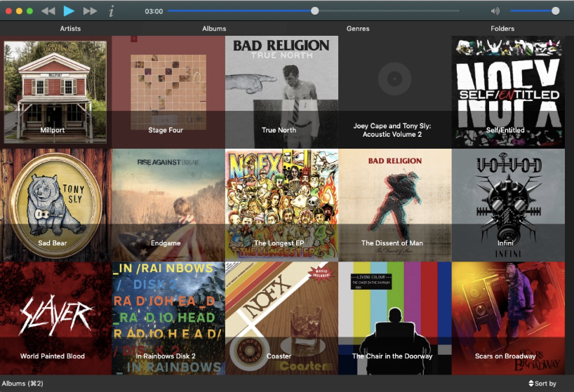This screenshot has height=392, width=574.
Task: Switch to the Genres tab
Action: click(358, 29)
